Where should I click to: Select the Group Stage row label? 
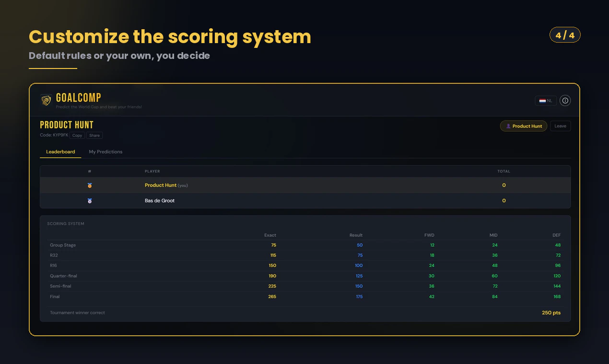click(63, 245)
